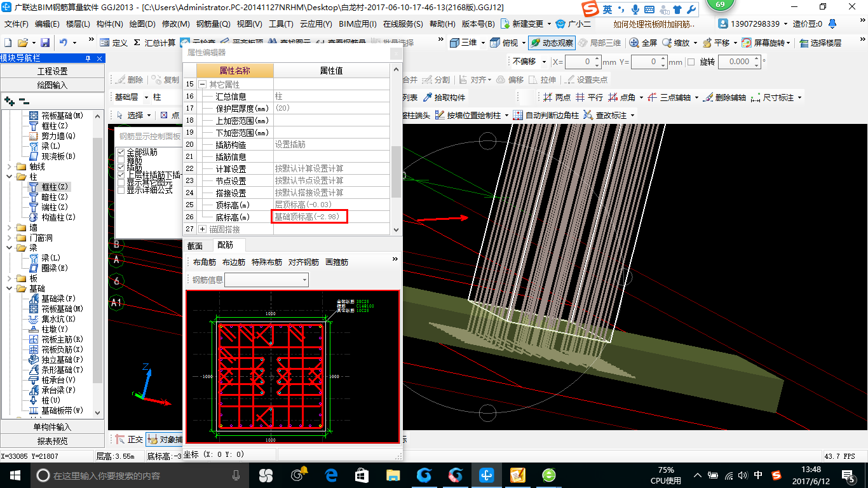
Task: Toggle 正交 orthogonal mode
Action: pos(130,439)
